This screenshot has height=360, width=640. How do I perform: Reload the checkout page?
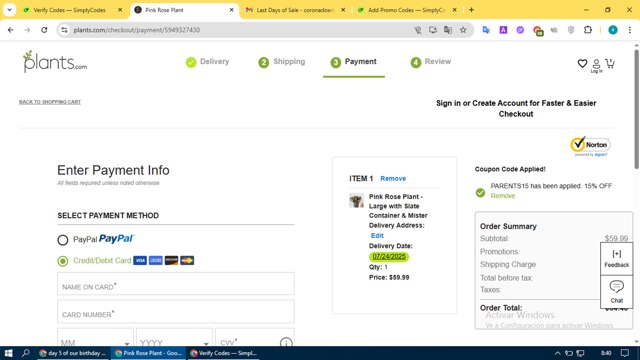[44, 30]
